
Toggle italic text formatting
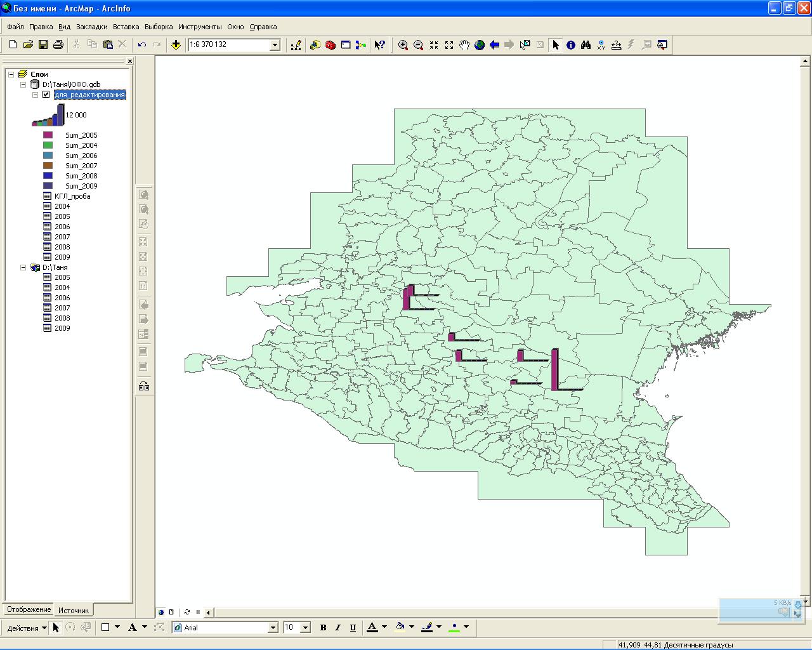coord(337,627)
